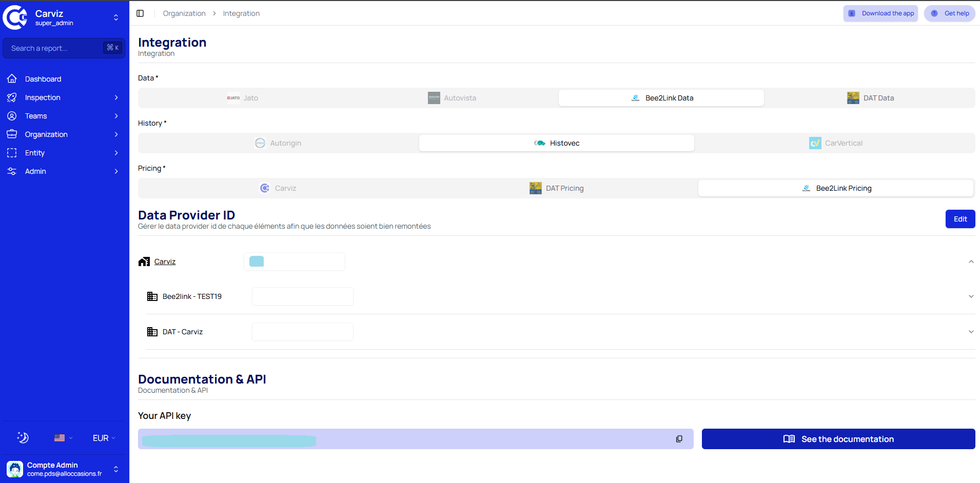Open Carviz workspace switcher arrows
Viewport: 980px width, 483px height.
(x=116, y=17)
